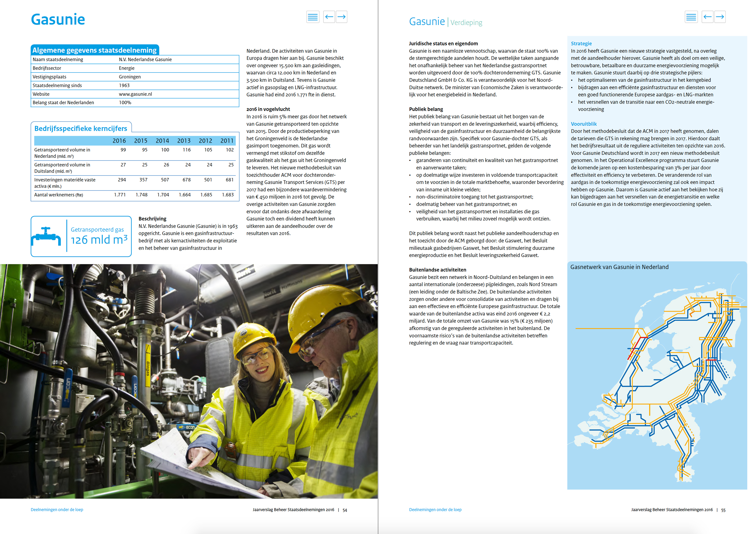The image size is (756, 534).
Task: Click the workers photo with yellow helmets
Action: click(x=189, y=381)
